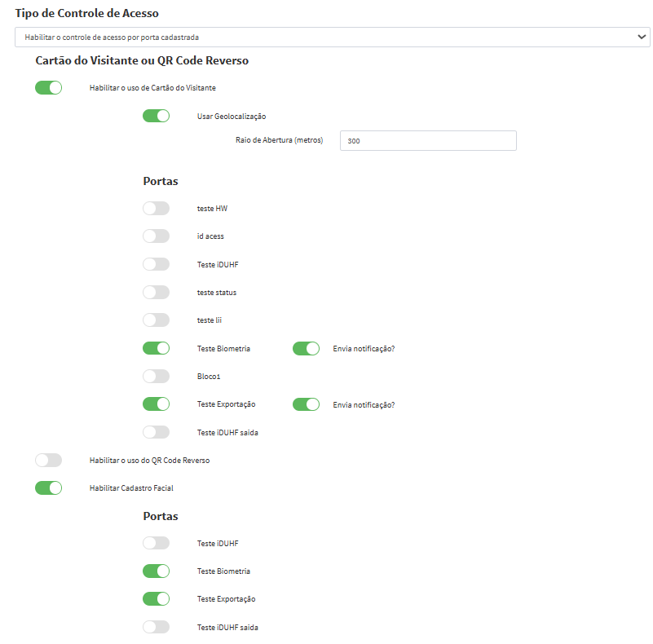This screenshot has height=644, width=653.
Task: Enable Teste iDUHF saida under visitor card Portas
Action: coord(156,432)
